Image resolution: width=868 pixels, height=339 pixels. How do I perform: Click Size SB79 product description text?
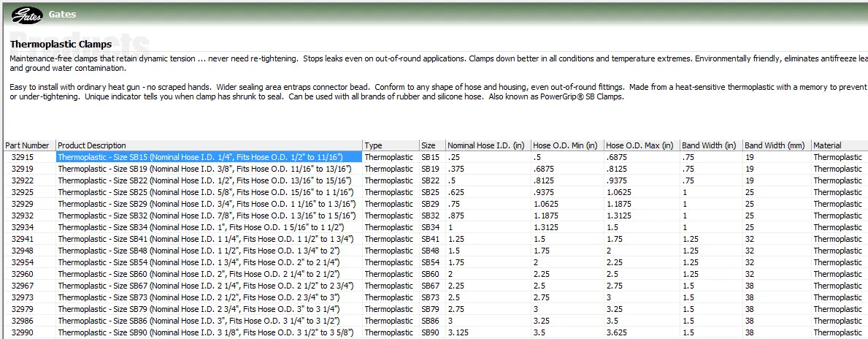199,309
